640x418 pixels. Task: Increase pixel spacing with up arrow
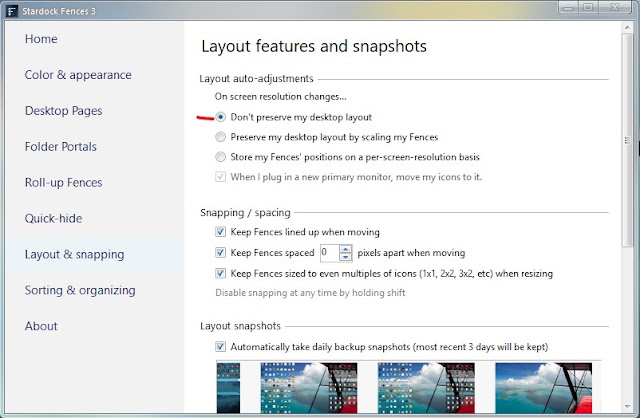point(345,249)
